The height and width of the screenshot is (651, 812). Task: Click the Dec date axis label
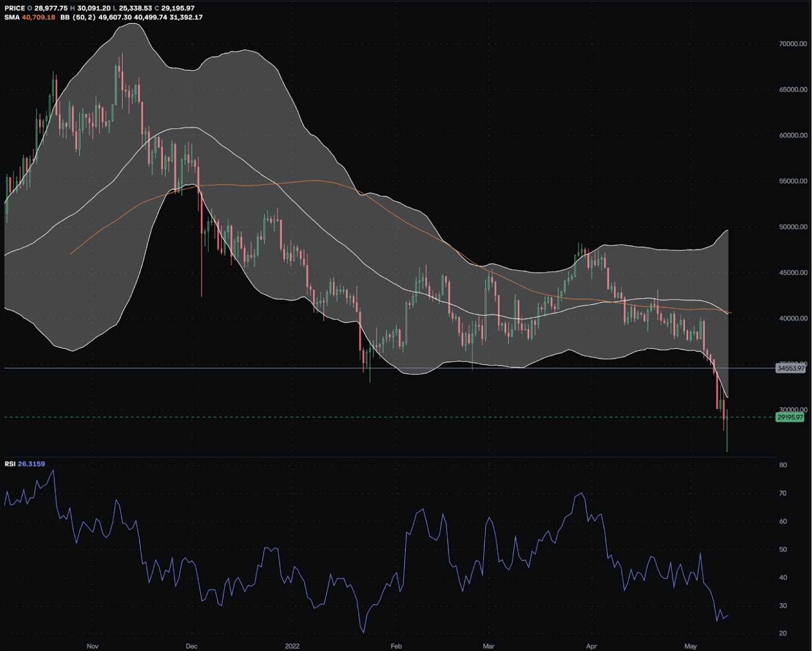[x=192, y=646]
